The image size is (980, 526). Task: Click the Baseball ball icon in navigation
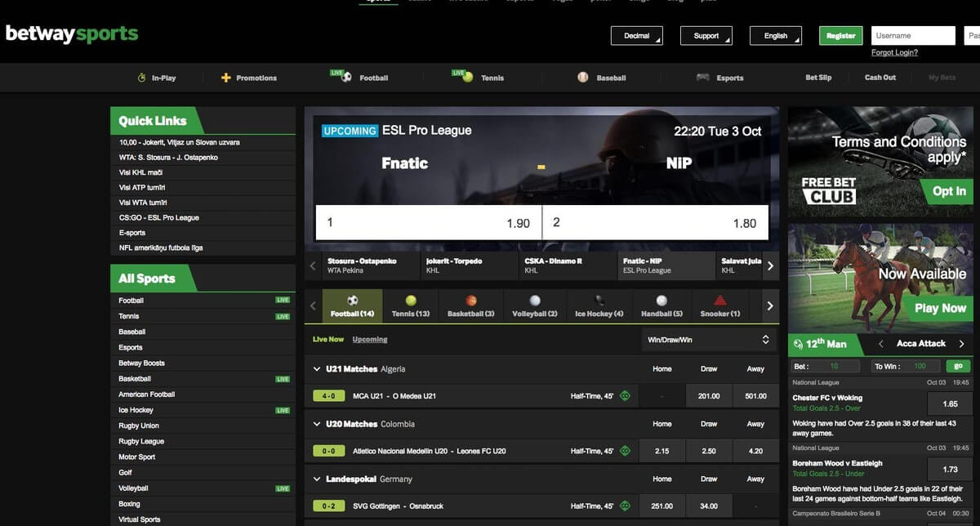[582, 78]
